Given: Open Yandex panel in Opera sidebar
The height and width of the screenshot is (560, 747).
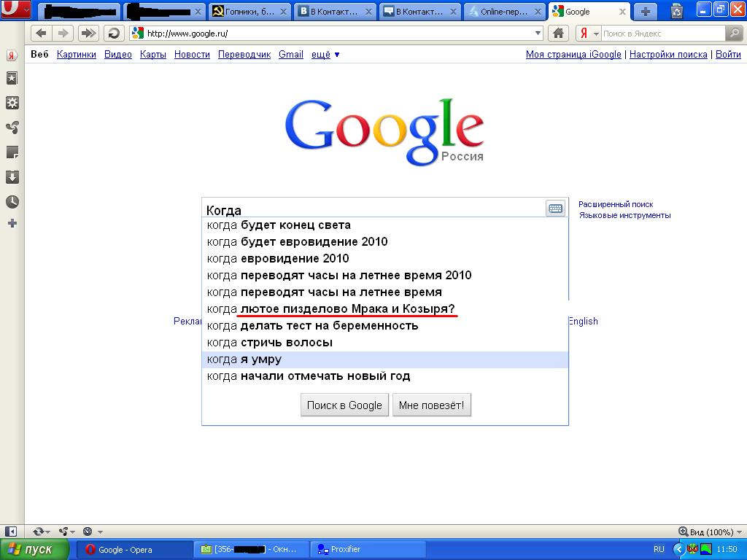Looking at the screenshot, I should (12, 55).
